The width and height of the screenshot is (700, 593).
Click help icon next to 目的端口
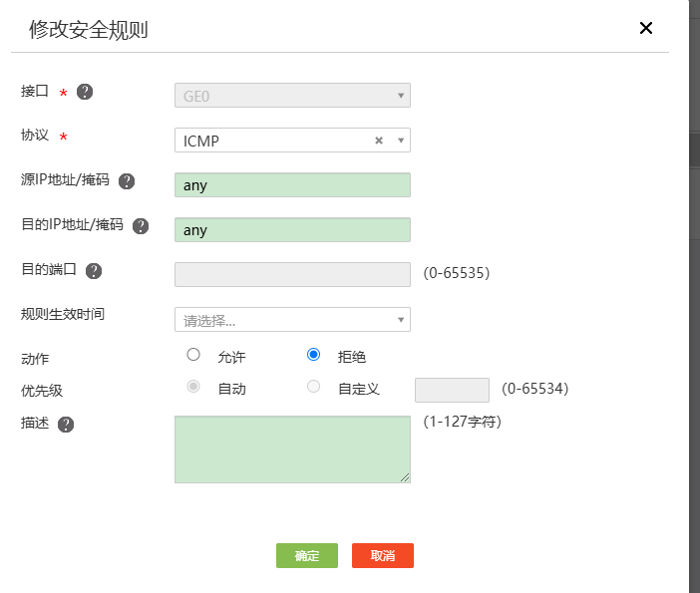(94, 271)
